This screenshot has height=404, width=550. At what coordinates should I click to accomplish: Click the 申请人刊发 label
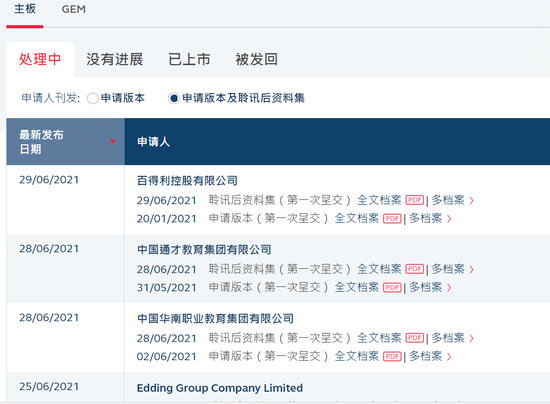coord(51,98)
